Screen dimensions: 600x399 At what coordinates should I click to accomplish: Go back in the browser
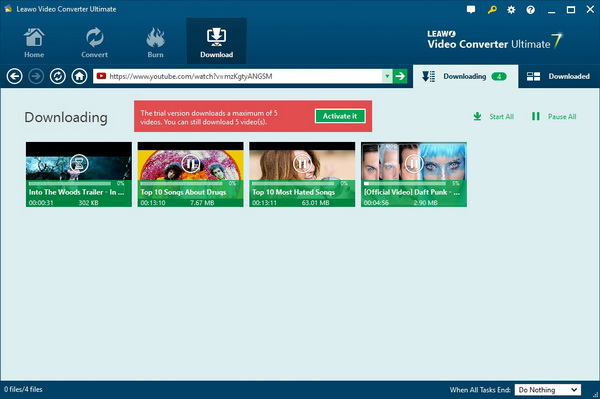pyautogui.click(x=15, y=77)
